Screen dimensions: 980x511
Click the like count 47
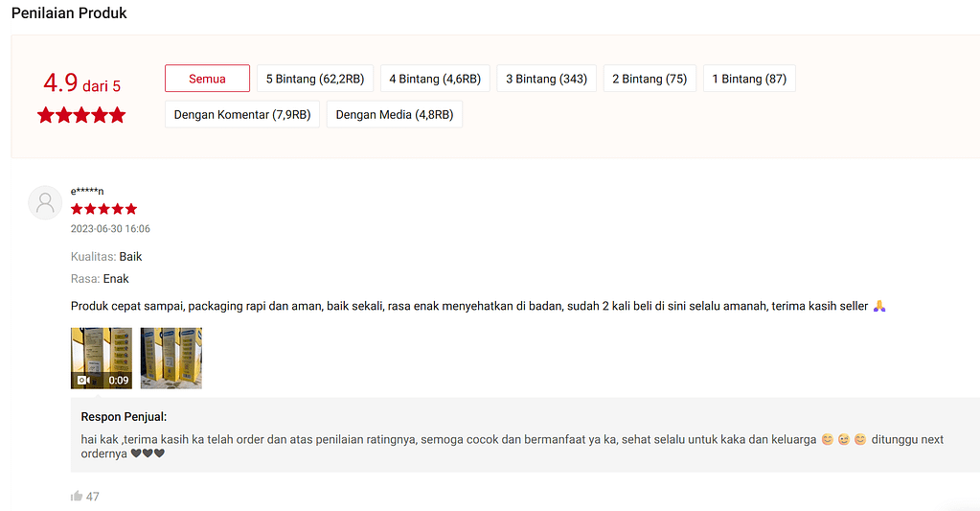click(x=93, y=497)
